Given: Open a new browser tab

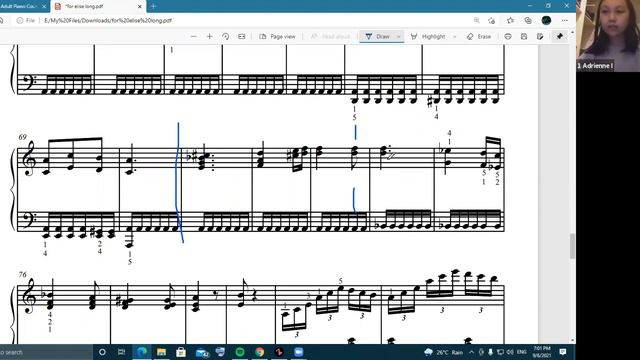Looking at the screenshot, I should coord(153,7).
